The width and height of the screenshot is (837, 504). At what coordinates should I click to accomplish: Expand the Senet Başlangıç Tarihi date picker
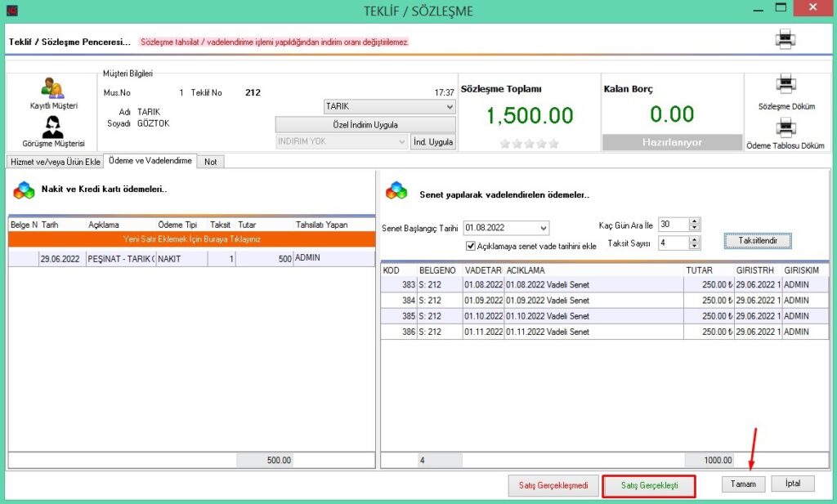click(x=543, y=228)
